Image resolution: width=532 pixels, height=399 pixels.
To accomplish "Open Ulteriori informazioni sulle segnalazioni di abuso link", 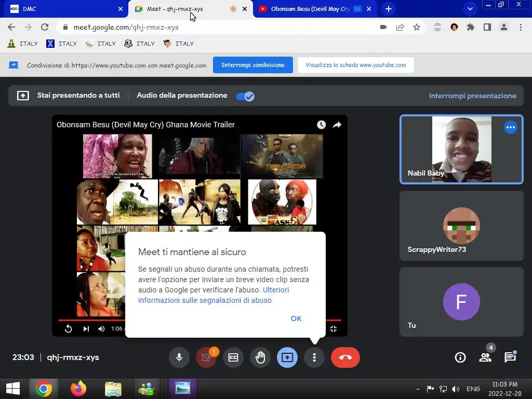I will click(214, 295).
